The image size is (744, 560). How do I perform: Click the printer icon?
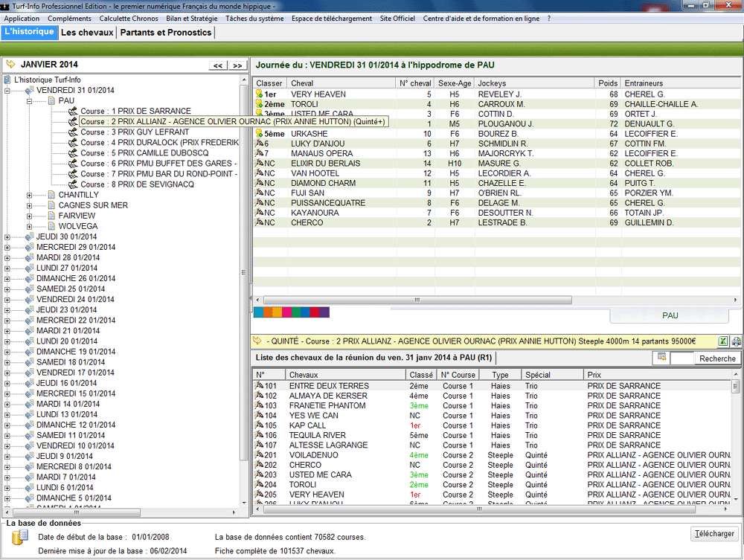pyautogui.click(x=736, y=341)
